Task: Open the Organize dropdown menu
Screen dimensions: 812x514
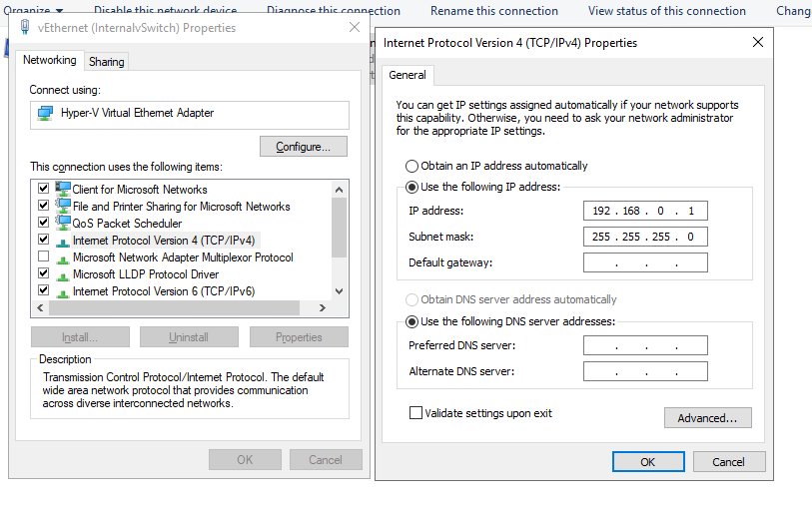Action: 33,10
